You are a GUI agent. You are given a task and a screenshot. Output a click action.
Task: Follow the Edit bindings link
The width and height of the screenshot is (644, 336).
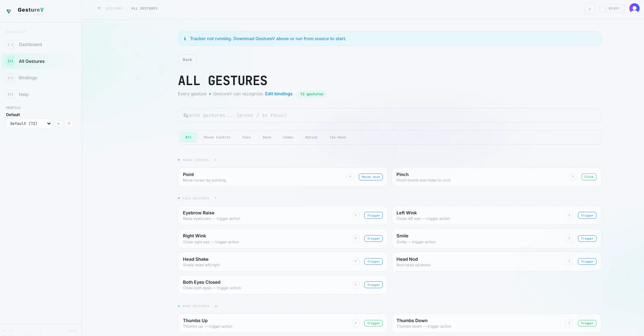[x=279, y=94]
